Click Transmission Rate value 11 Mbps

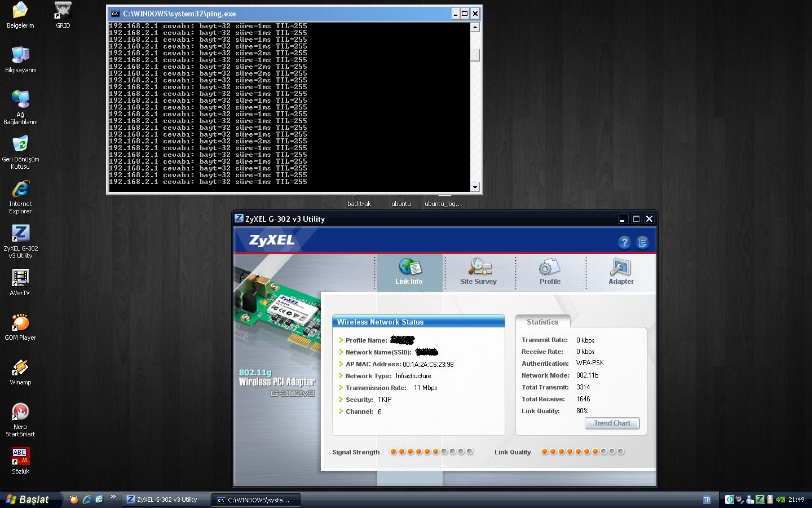425,388
